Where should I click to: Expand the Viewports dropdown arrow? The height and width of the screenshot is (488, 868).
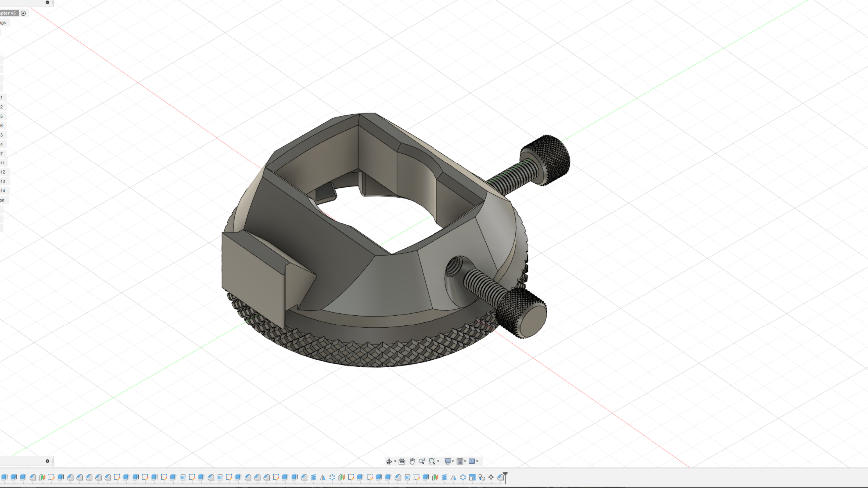tap(477, 461)
